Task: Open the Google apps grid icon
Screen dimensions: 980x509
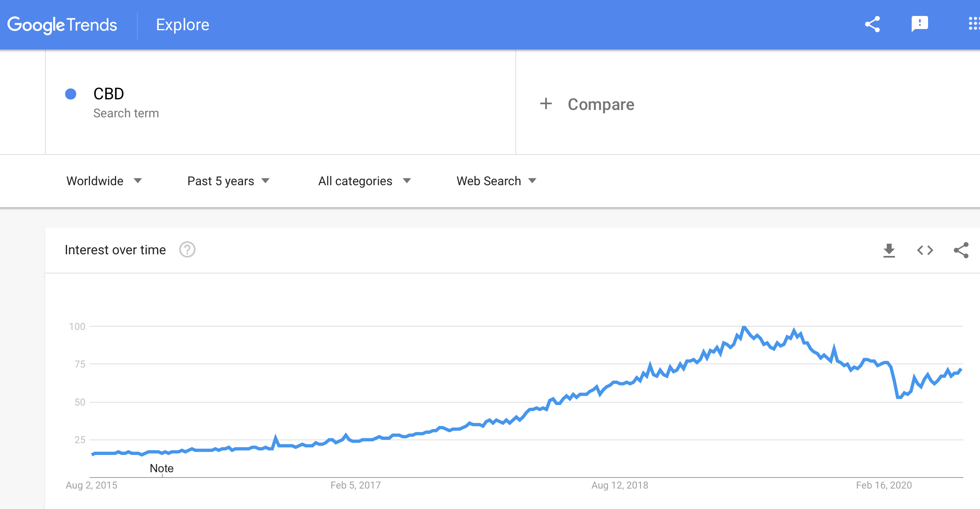Action: click(974, 24)
